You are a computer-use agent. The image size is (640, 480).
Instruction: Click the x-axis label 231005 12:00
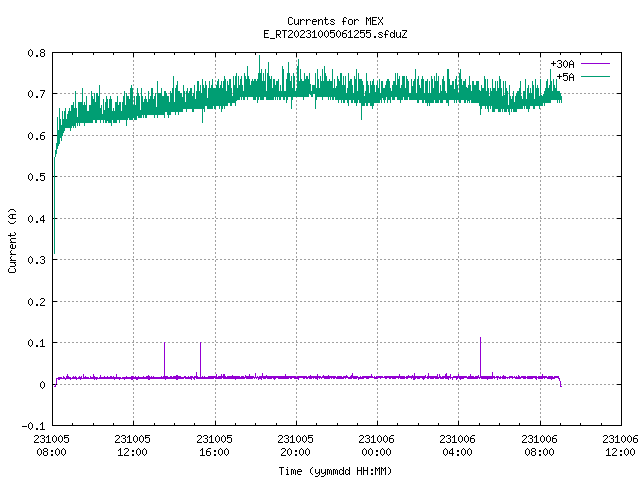point(132,445)
